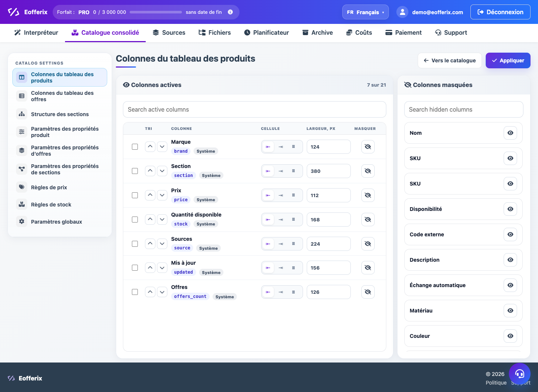Viewport: 538px width, 392px height.
Task: Move the Offres column up
Action: 150,292
